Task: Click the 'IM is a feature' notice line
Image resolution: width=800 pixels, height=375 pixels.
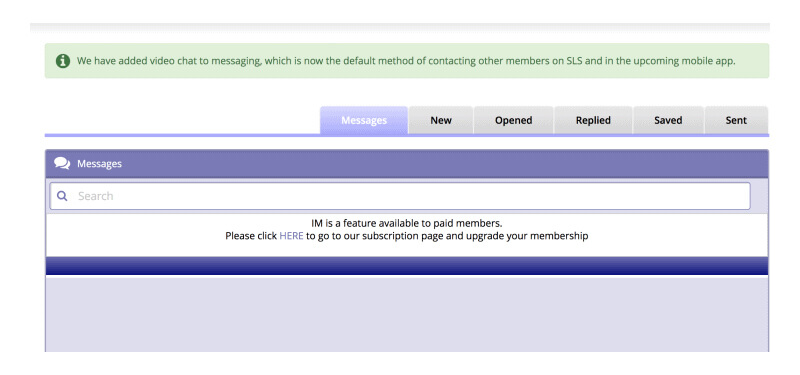Action: pos(407,223)
